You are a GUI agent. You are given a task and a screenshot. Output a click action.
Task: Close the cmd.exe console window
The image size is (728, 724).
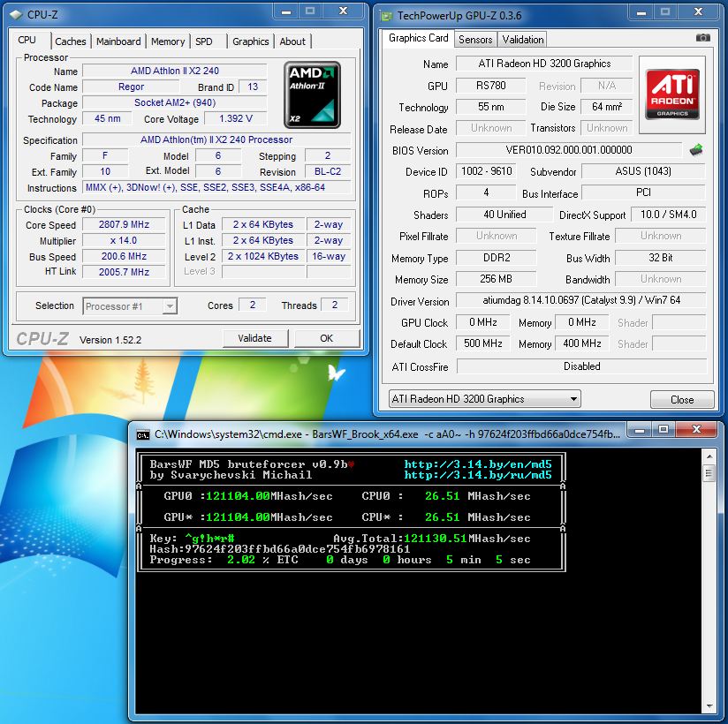pos(697,430)
